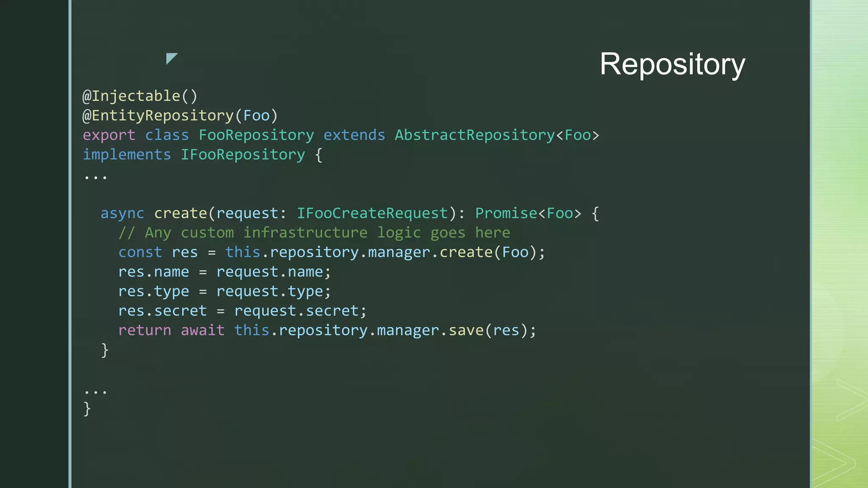Click "implements IFooRepository {" line
This screenshot has height=488, width=868.
pos(203,155)
